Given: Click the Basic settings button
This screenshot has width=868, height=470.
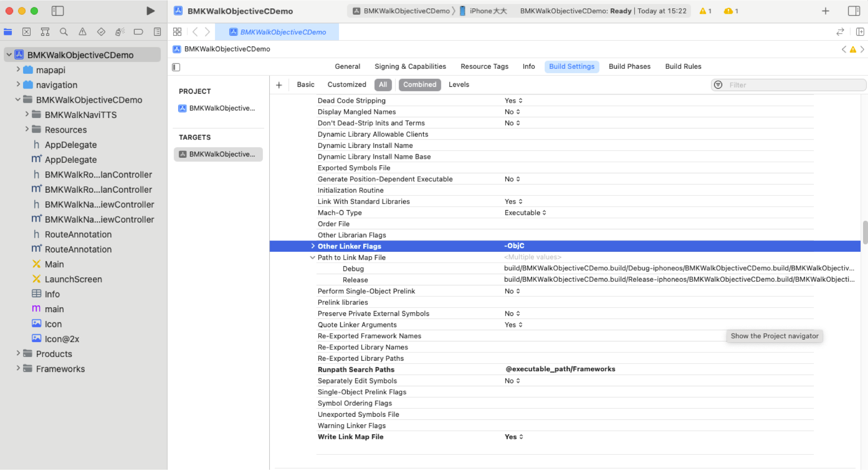Looking at the screenshot, I should [x=305, y=85].
